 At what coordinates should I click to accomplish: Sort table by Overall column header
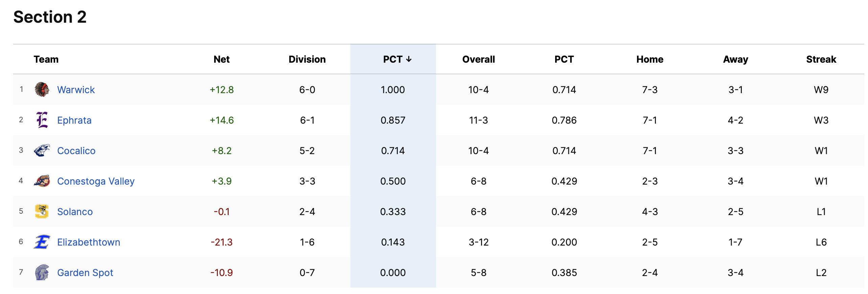point(478,60)
